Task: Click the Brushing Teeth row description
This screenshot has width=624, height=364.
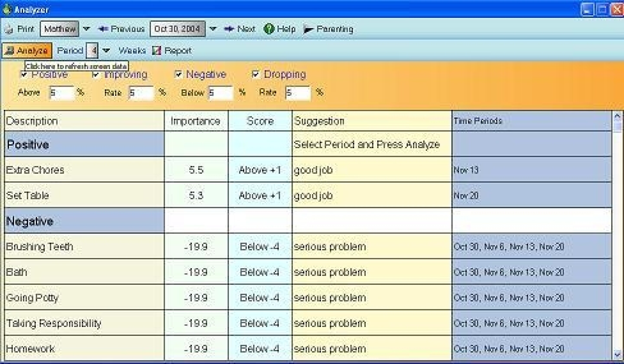Action: [40, 246]
